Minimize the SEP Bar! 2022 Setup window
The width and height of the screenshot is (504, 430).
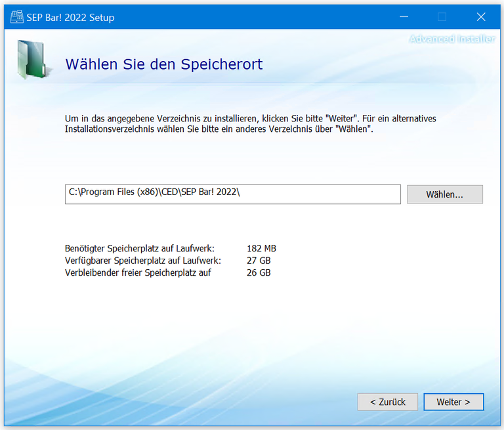click(x=404, y=16)
